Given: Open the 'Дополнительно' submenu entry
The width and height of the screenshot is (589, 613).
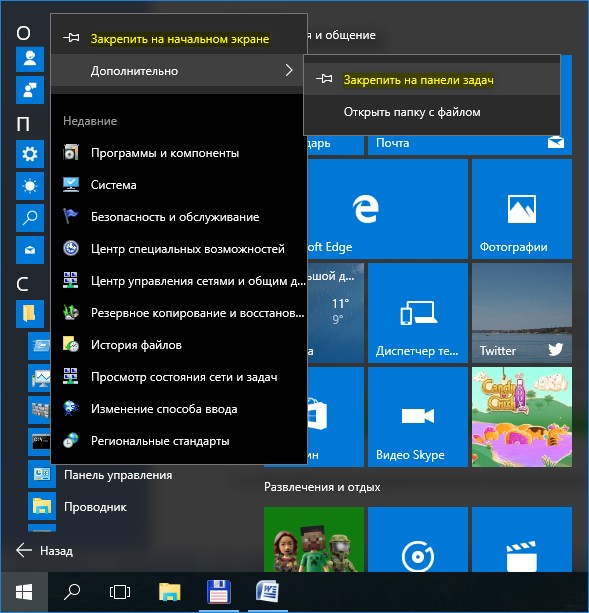Looking at the screenshot, I should click(x=179, y=70).
